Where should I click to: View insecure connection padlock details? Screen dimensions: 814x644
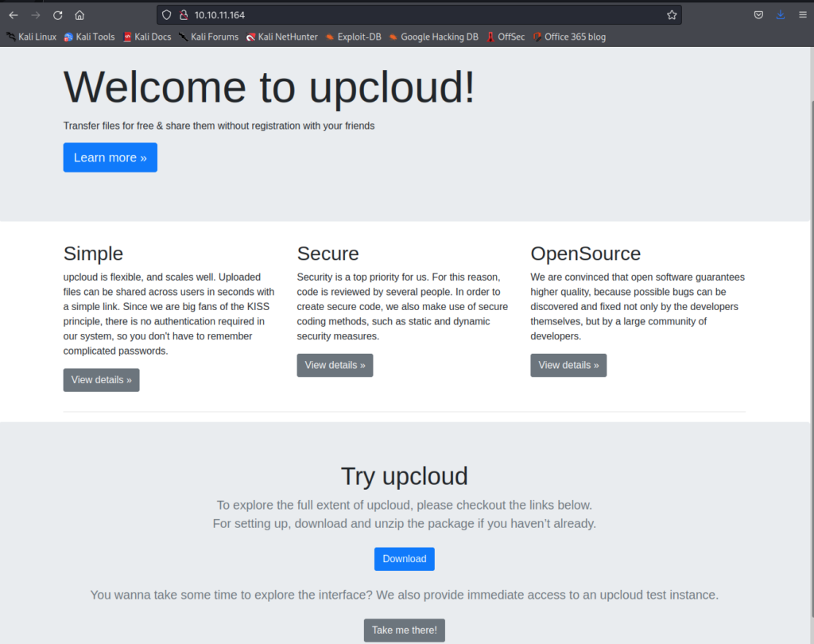(x=184, y=15)
